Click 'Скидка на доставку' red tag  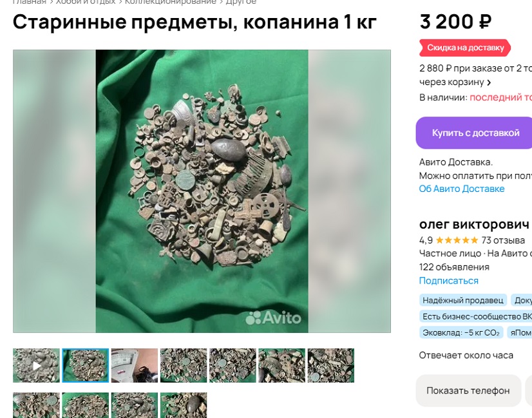pyautogui.click(x=465, y=48)
